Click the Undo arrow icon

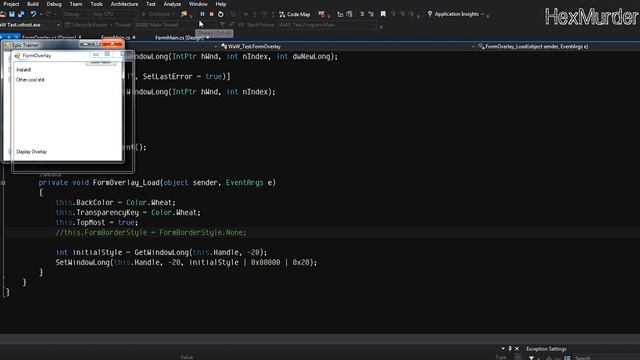click(x=33, y=14)
